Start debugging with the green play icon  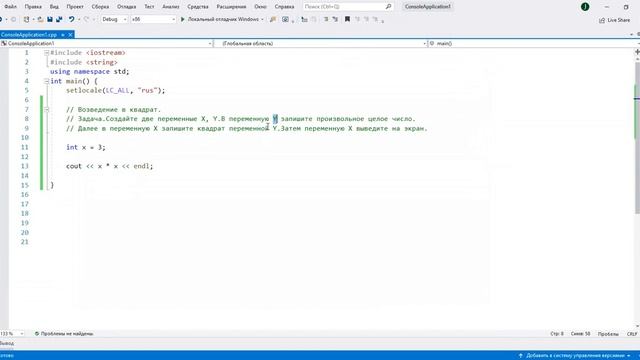coord(182,19)
